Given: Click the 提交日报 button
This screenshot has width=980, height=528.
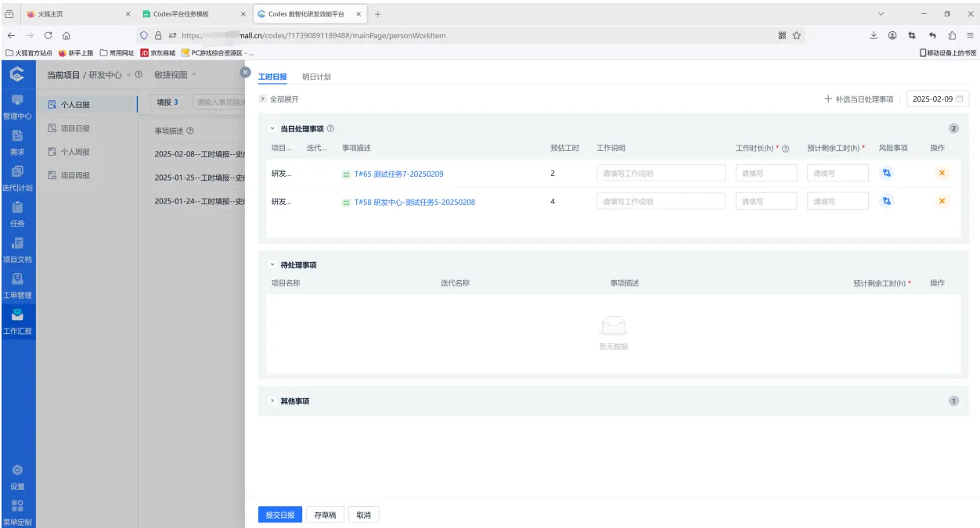Looking at the screenshot, I should tap(280, 515).
